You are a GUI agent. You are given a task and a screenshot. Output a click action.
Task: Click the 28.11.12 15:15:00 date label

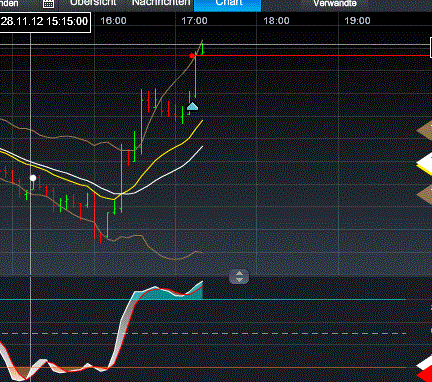pos(45,22)
